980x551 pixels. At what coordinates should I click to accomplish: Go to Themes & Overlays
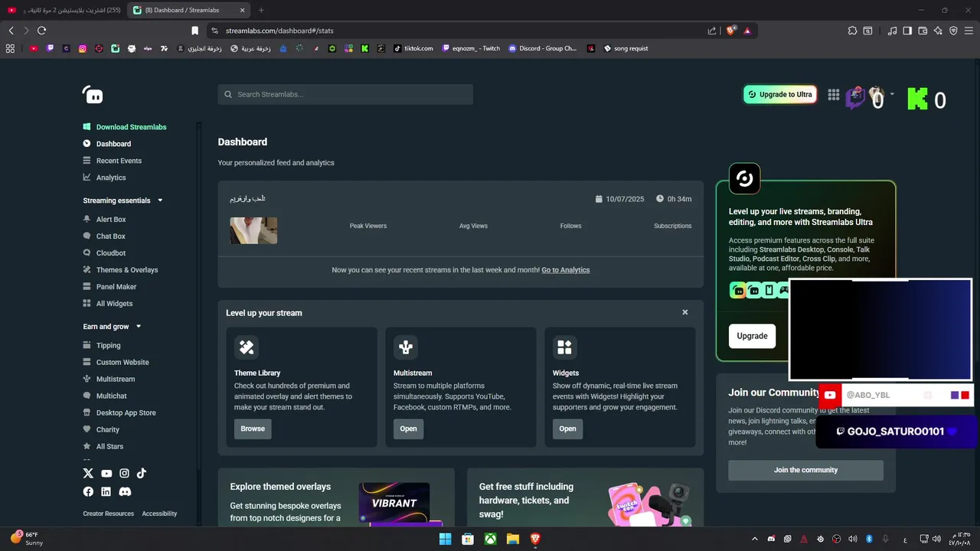pos(120,270)
